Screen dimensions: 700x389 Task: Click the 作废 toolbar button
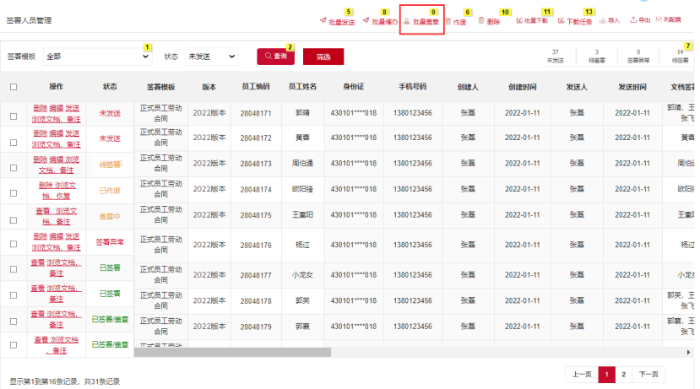(456, 21)
